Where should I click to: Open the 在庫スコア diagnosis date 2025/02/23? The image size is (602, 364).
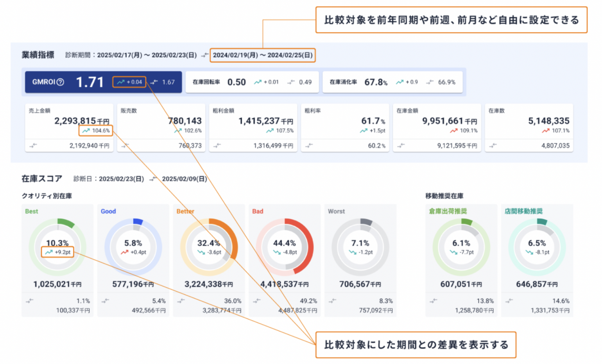pos(121,179)
